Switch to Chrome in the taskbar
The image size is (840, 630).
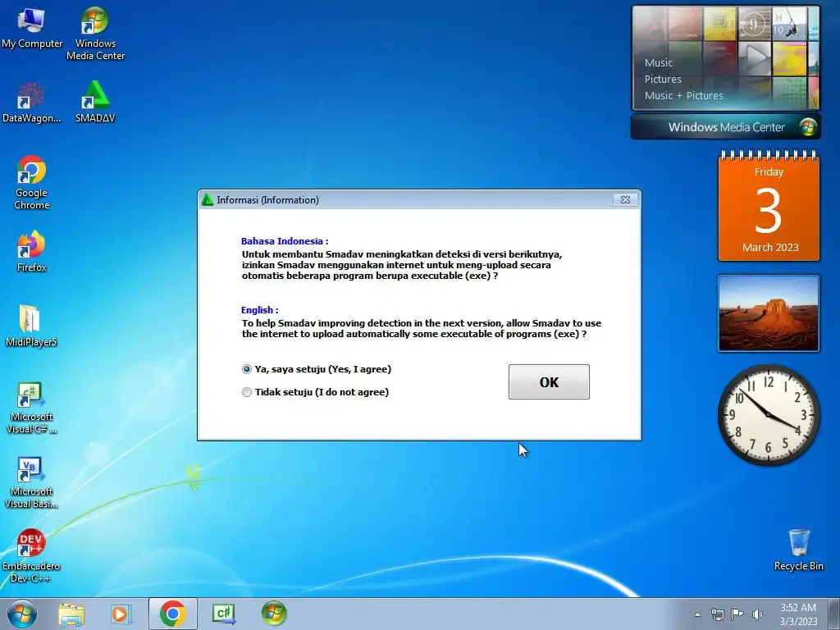coord(172,614)
